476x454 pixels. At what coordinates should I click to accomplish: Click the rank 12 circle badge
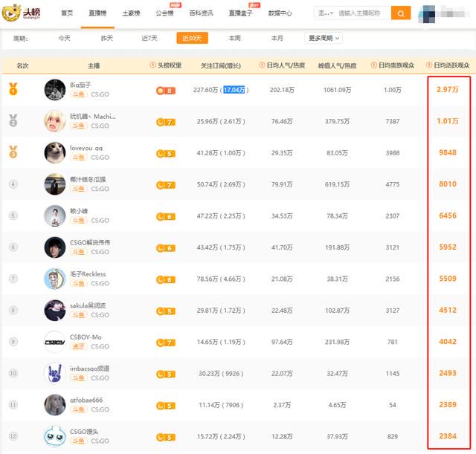[13, 436]
